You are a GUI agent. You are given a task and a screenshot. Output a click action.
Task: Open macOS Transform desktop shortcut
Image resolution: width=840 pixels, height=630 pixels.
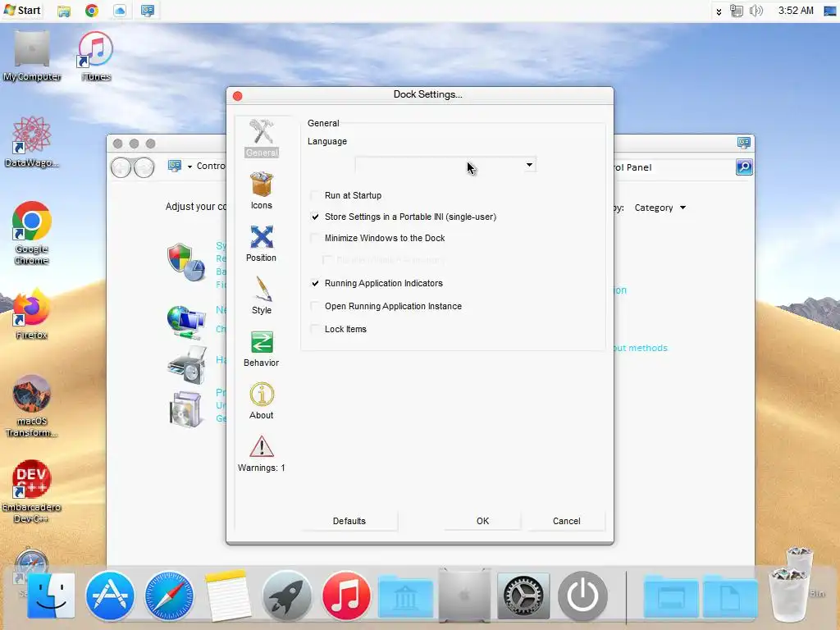click(x=32, y=405)
